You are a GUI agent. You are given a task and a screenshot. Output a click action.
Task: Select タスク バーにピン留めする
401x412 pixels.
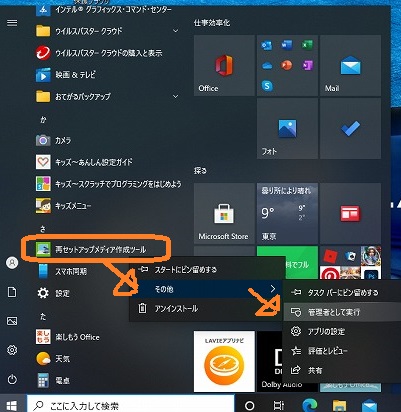(342, 293)
